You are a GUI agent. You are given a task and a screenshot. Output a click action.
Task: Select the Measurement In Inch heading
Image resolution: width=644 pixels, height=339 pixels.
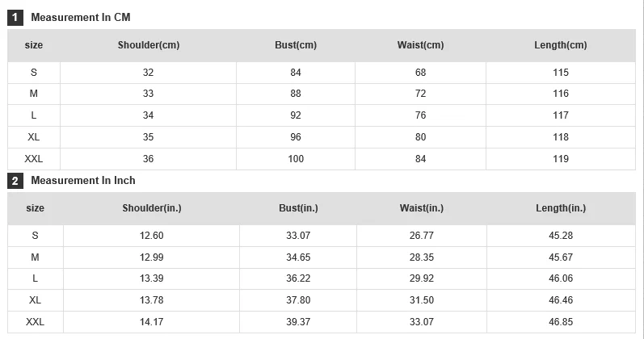83,181
